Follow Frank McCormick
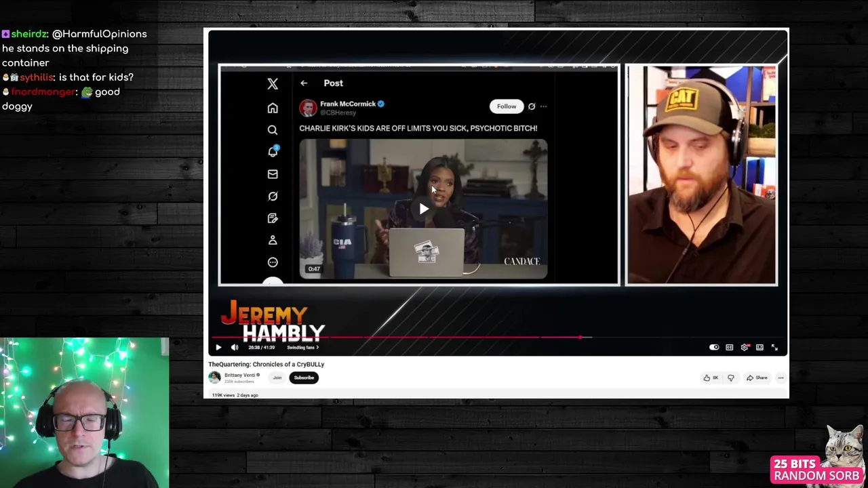868x488 pixels. coord(507,106)
